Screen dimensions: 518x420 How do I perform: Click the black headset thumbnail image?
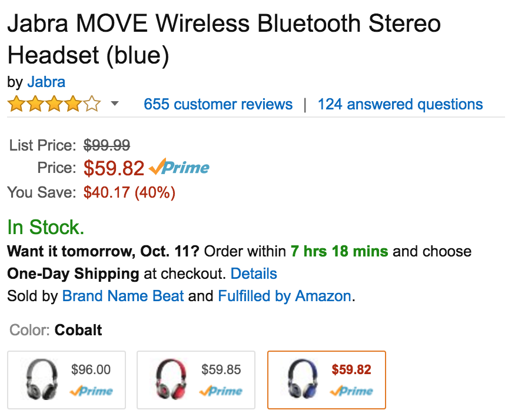point(42,379)
